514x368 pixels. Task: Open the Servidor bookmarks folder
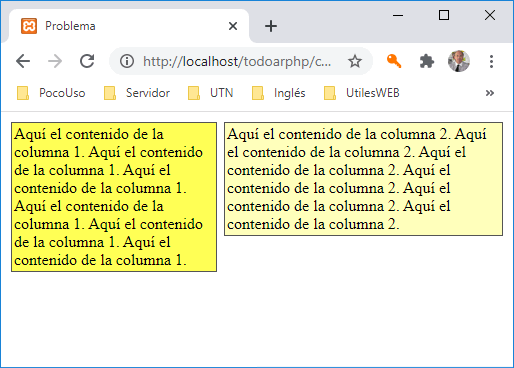tap(137, 93)
